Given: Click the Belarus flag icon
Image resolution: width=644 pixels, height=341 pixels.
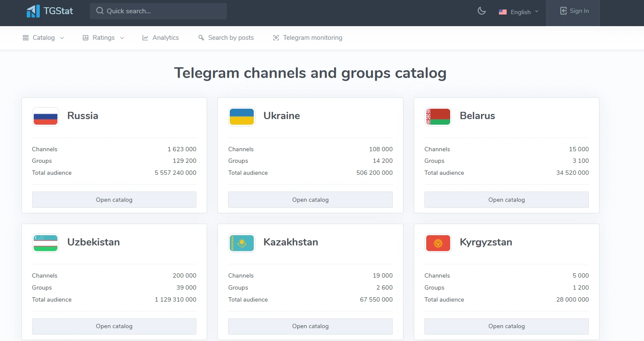Looking at the screenshot, I should click(438, 117).
